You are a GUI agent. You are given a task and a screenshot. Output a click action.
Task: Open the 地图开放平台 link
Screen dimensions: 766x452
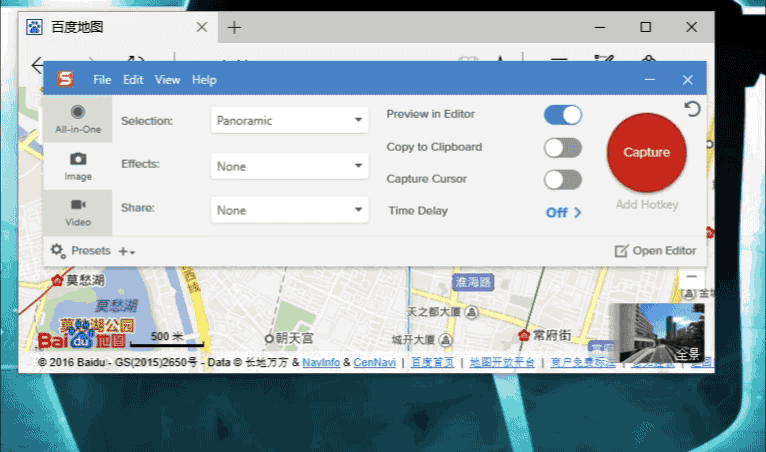(x=502, y=362)
